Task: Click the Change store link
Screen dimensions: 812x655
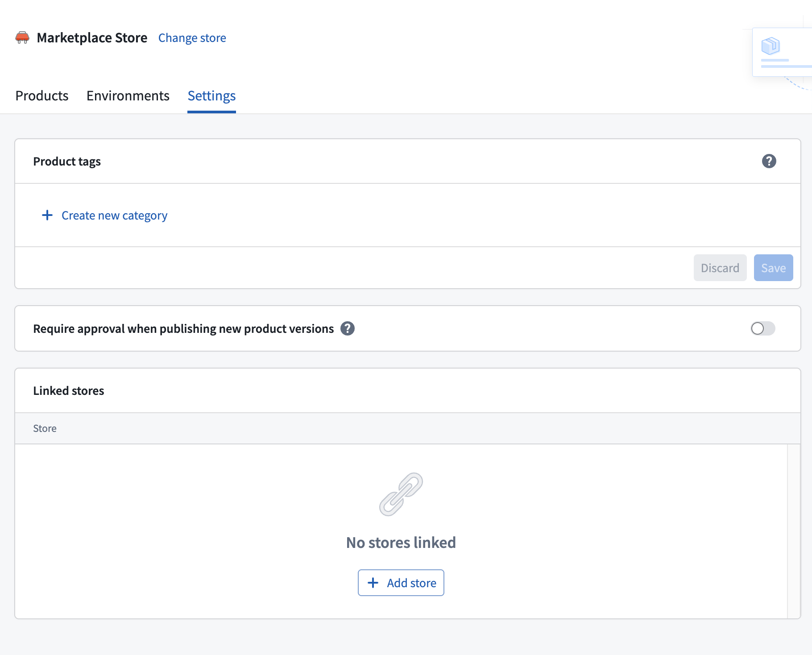Action: coord(192,38)
